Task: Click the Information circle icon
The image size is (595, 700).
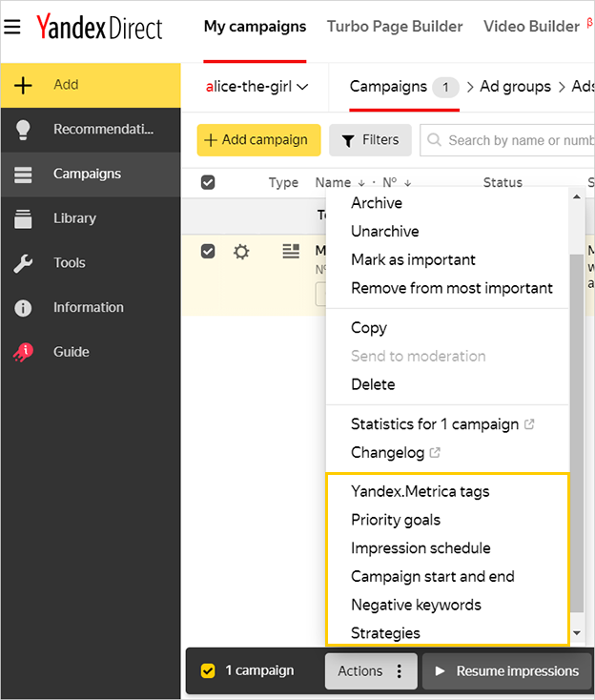Action: (23, 308)
